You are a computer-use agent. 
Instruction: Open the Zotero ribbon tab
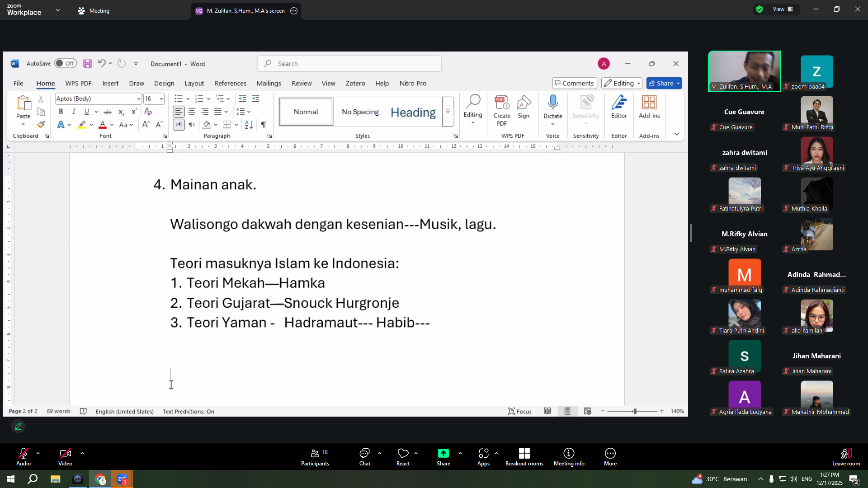pyautogui.click(x=355, y=83)
